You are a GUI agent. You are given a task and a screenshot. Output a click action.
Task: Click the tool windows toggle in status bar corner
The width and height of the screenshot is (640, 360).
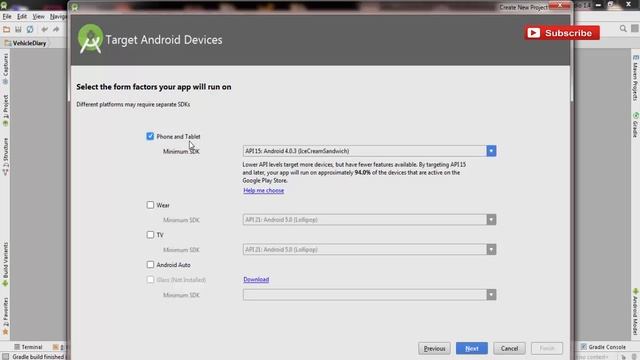click(x=5, y=357)
